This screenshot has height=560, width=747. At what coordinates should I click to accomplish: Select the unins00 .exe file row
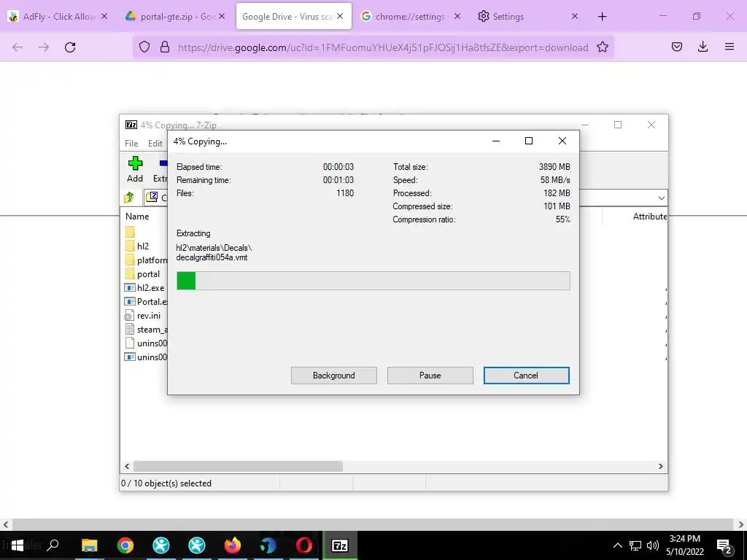tap(146, 357)
